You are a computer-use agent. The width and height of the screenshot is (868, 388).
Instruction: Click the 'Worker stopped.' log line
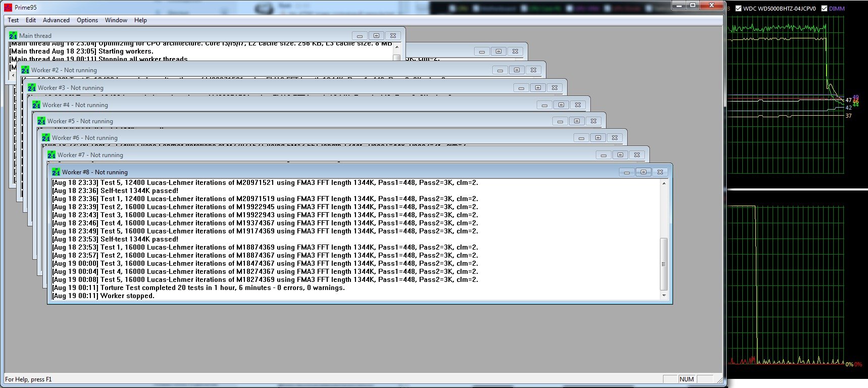coord(104,296)
